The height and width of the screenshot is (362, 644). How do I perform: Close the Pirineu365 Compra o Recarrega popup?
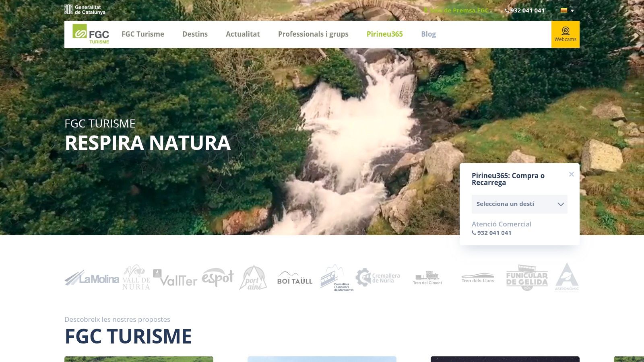[572, 174]
